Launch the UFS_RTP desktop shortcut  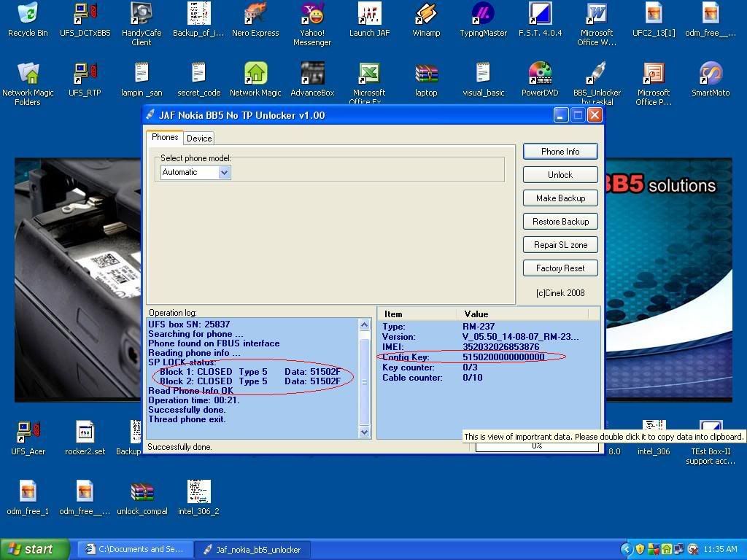coord(85,80)
